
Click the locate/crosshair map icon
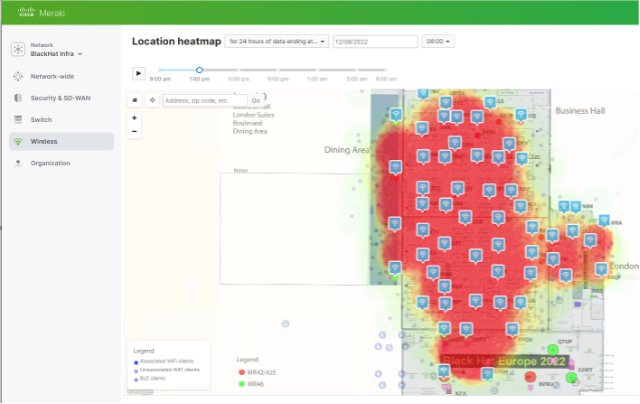tap(152, 100)
